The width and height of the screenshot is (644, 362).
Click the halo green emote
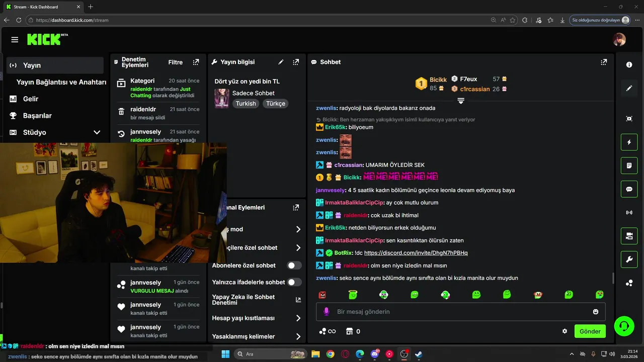pyautogui.click(x=353, y=295)
